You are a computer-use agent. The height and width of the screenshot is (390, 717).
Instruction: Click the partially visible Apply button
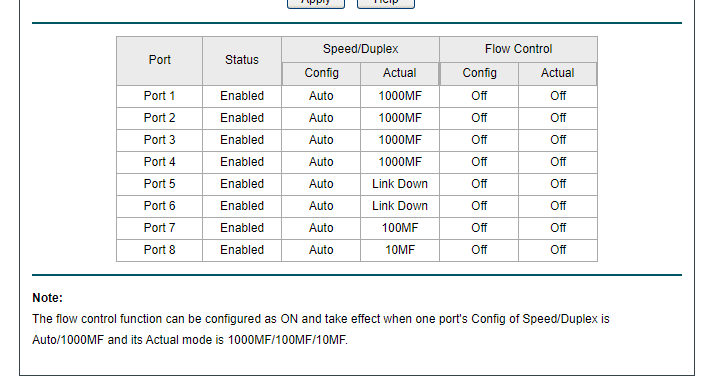[x=316, y=4]
